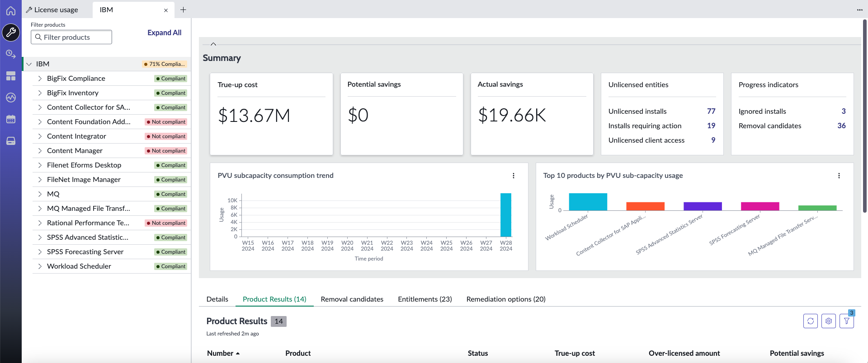Expand the MQ product row

pos(40,194)
